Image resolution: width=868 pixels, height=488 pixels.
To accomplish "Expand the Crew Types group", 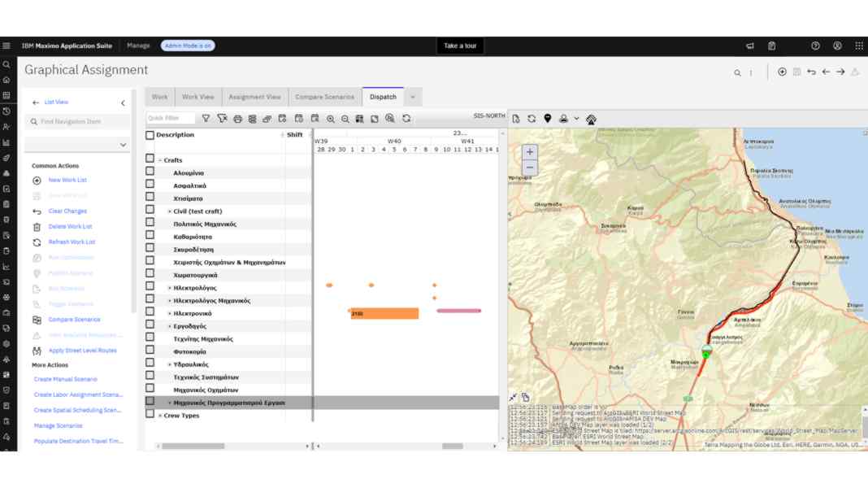I will (160, 416).
